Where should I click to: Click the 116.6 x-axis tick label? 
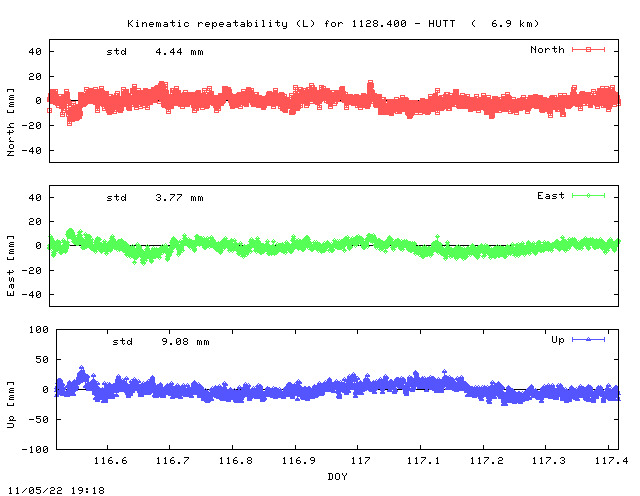[111, 461]
